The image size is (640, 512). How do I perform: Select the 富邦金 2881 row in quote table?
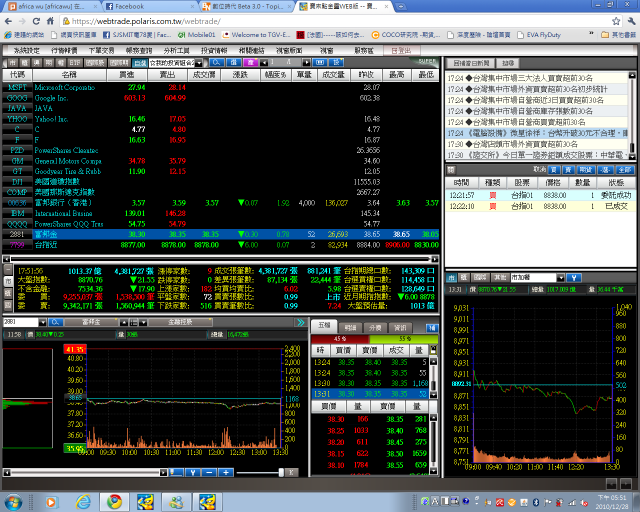[220, 234]
